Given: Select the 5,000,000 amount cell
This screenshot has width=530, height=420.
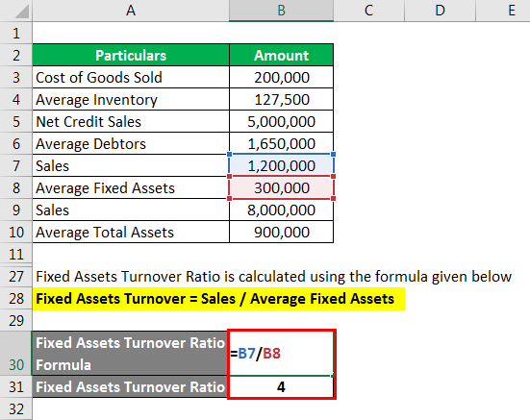Looking at the screenshot, I should (x=281, y=121).
